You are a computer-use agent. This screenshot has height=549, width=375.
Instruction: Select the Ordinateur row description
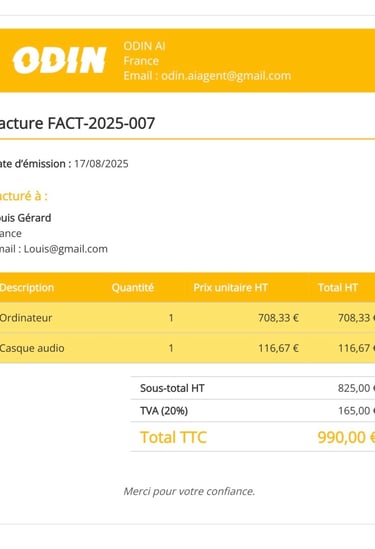(26, 318)
